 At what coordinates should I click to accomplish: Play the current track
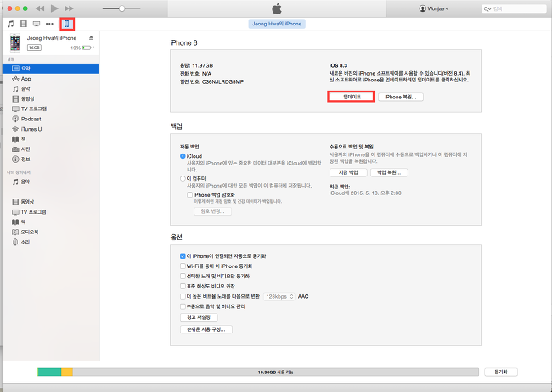54,8
